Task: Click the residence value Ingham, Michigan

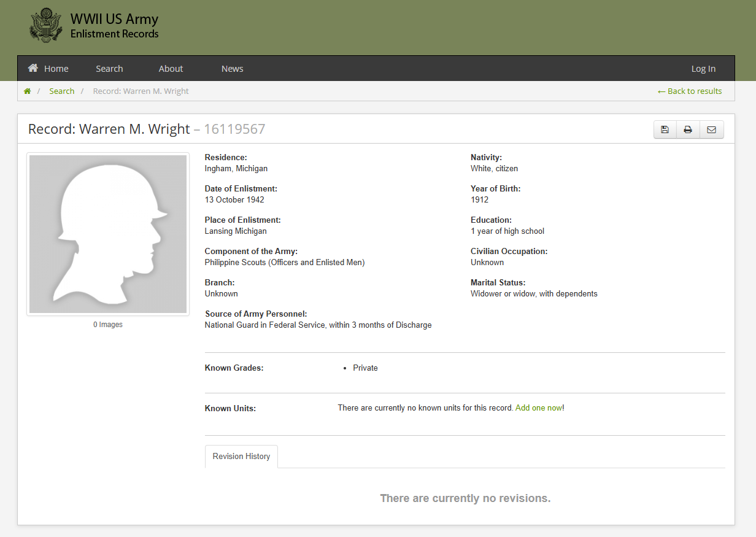Action: (x=236, y=168)
